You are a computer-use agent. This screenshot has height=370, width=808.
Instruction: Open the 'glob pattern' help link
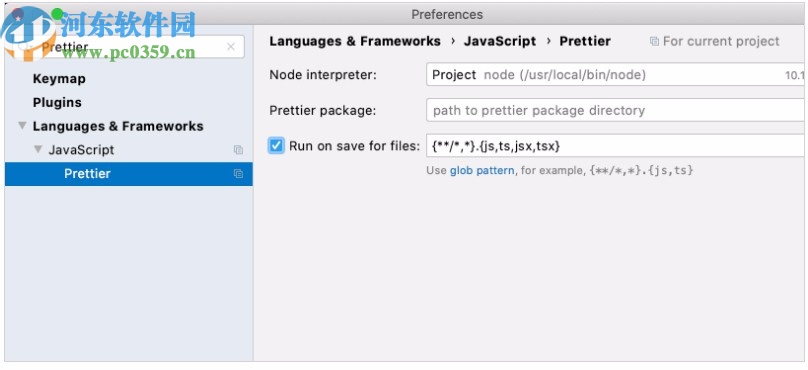pyautogui.click(x=482, y=171)
